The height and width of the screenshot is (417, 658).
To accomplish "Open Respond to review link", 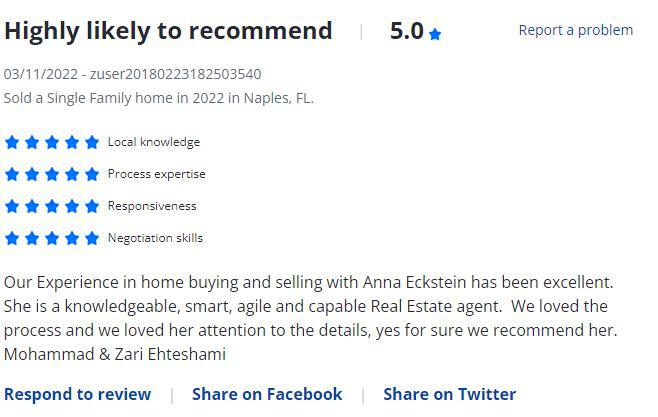I will [77, 394].
